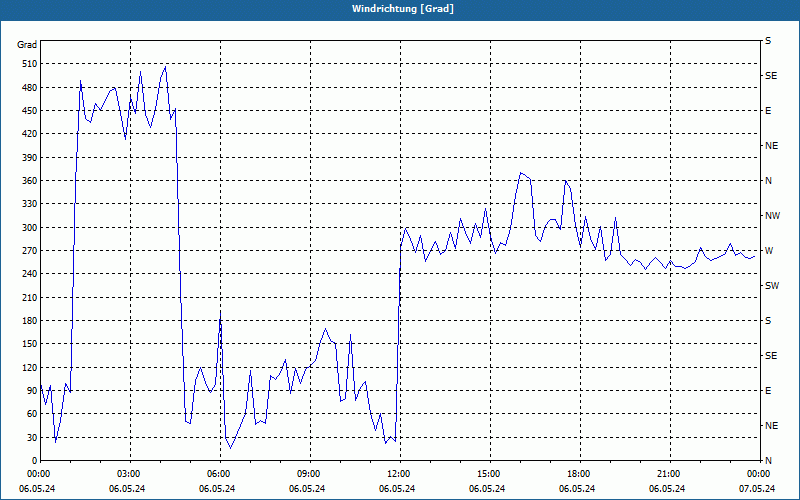
Task: Click the 21:00 time label
Action: pyautogui.click(x=667, y=474)
